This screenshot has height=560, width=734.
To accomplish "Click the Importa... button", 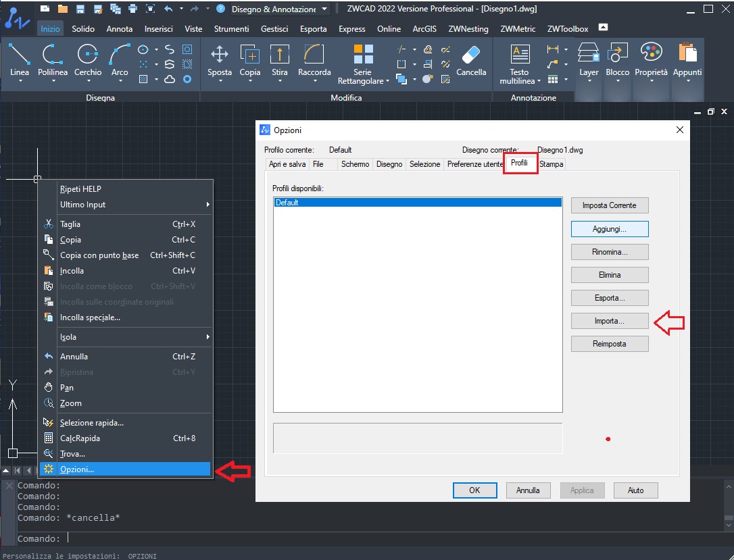I will 610,321.
